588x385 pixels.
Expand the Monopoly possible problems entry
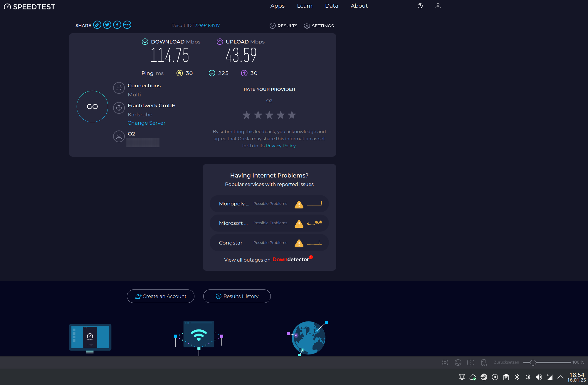click(269, 204)
